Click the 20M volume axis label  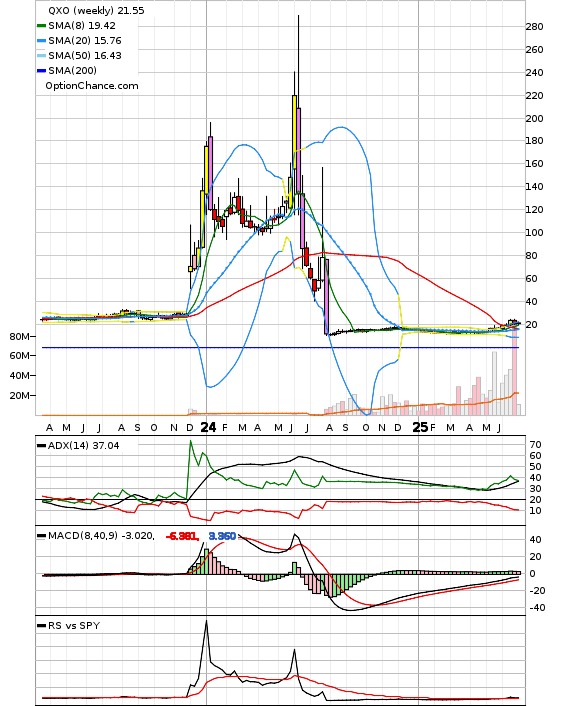(20, 395)
